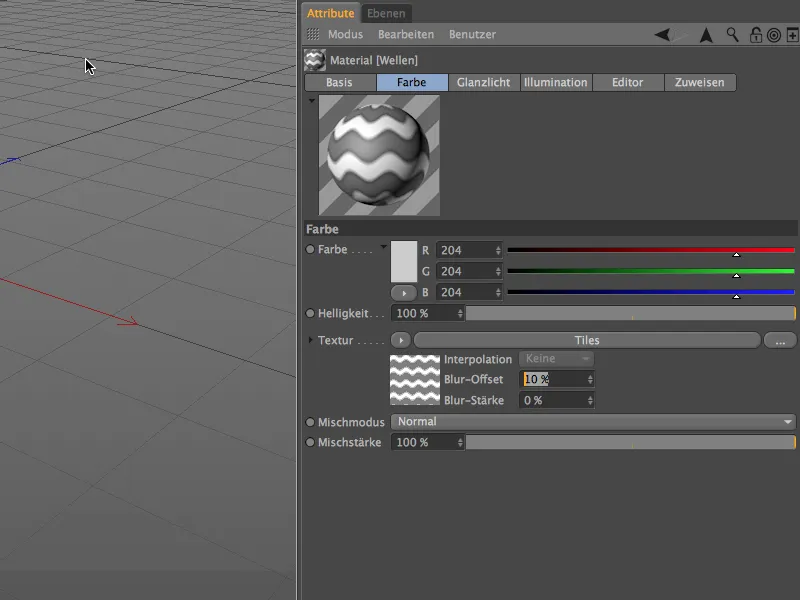
Task: Select the Editor tab
Action: point(628,82)
